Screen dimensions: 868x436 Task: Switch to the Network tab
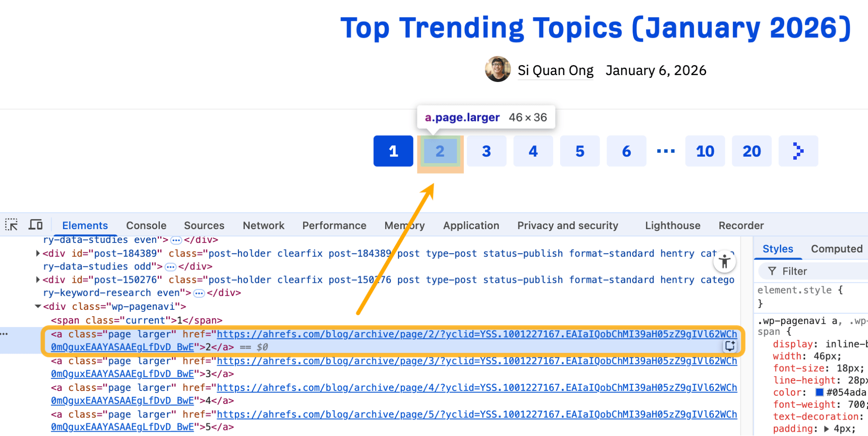point(263,226)
